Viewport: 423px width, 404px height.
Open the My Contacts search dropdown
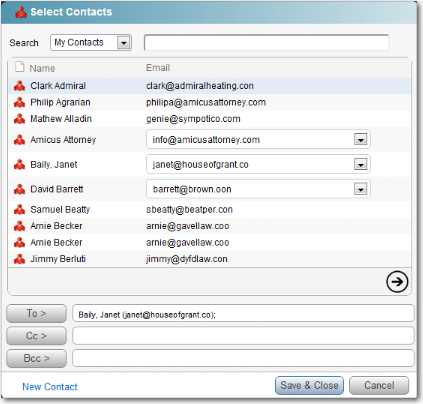click(x=124, y=43)
